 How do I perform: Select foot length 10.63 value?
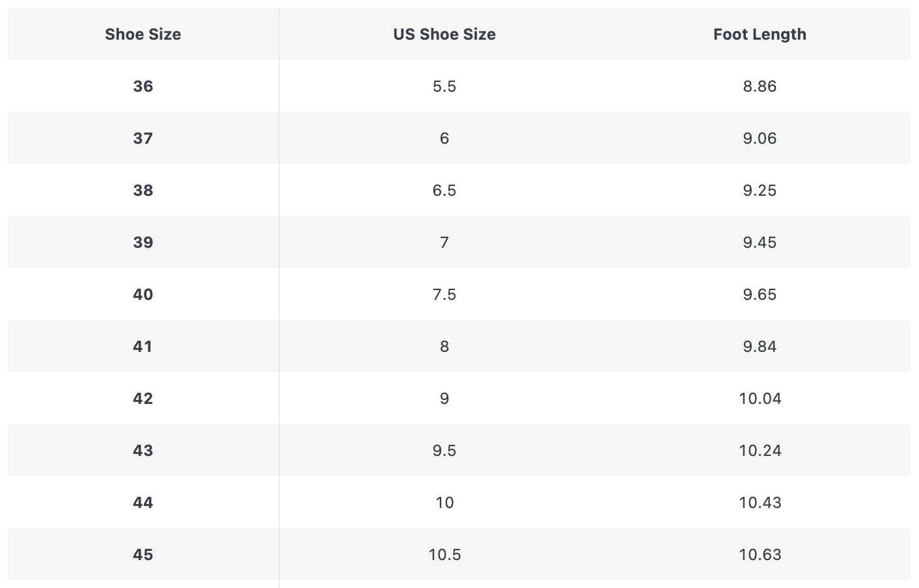click(759, 555)
